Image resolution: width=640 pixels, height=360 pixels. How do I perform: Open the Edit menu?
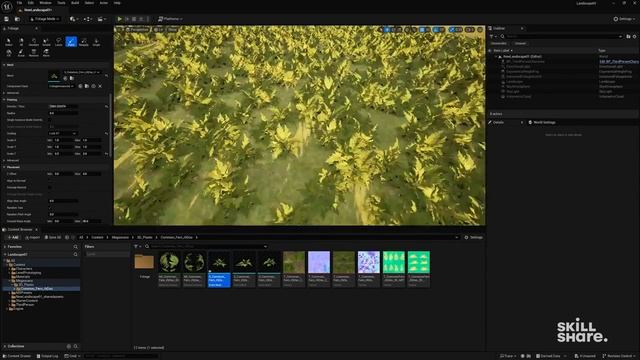(31, 3)
